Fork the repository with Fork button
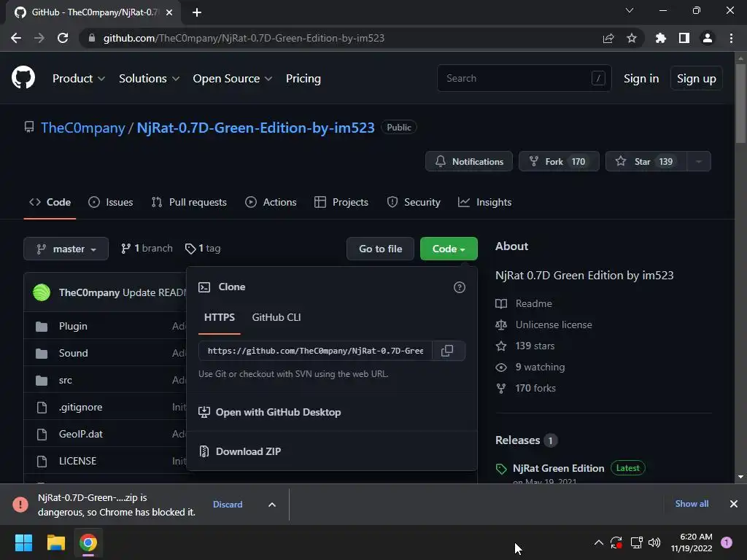This screenshot has height=560, width=747. pyautogui.click(x=558, y=161)
